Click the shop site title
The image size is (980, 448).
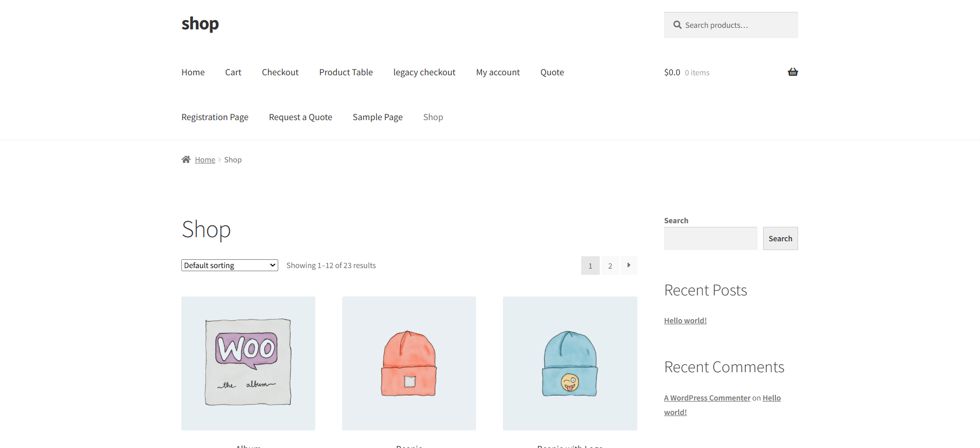pos(200,24)
